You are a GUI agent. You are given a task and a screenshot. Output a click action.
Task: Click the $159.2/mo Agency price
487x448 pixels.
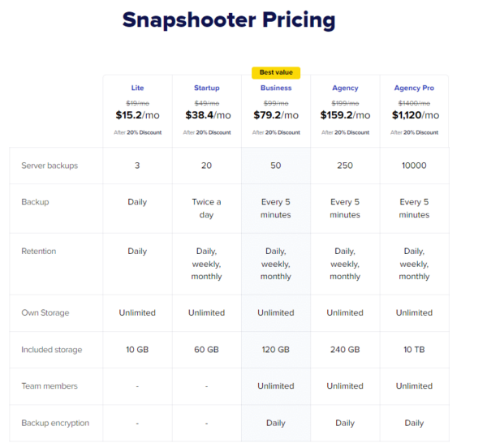345,115
